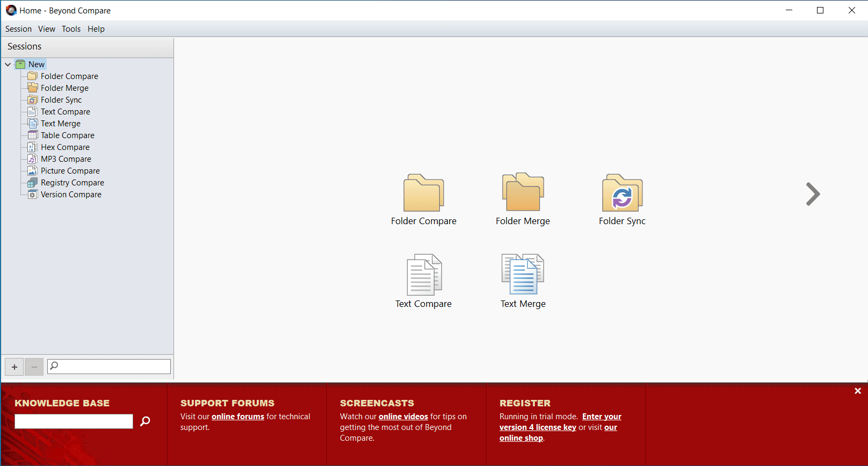Click the minus button to remove session
This screenshot has width=868, height=466.
pos(34,367)
